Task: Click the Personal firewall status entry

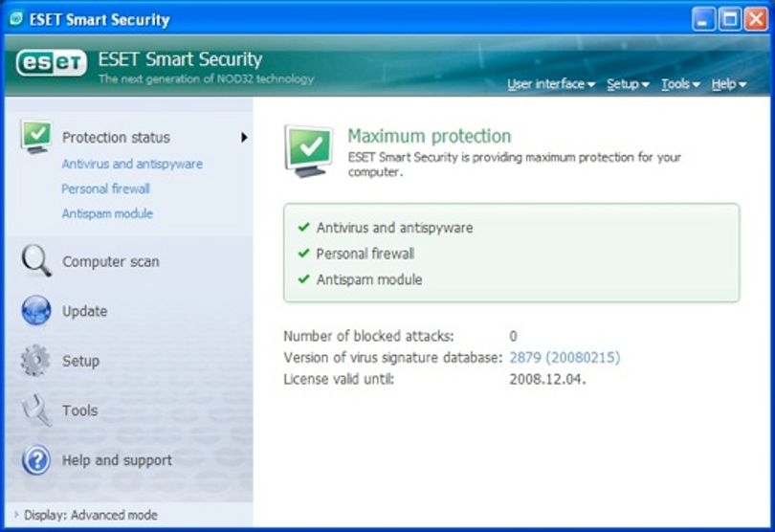Action: (x=365, y=254)
